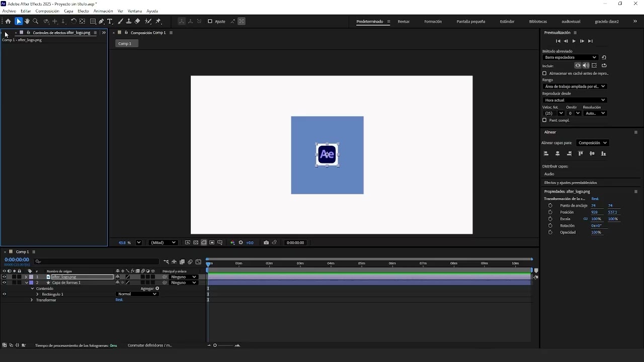Open the Archivo menu
This screenshot has height=362, width=644.
click(9, 11)
